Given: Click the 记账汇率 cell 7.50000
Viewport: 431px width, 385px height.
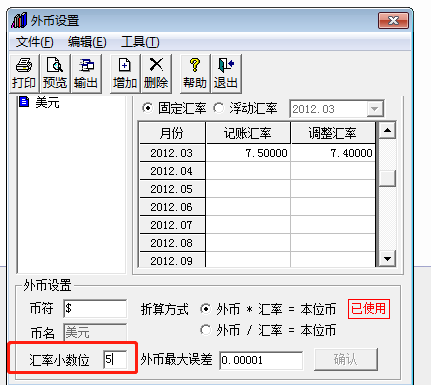Looking at the screenshot, I should point(248,153).
